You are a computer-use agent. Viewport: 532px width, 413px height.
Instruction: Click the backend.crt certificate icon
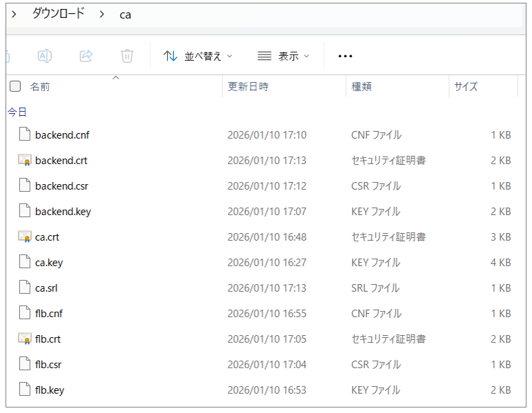(x=25, y=161)
